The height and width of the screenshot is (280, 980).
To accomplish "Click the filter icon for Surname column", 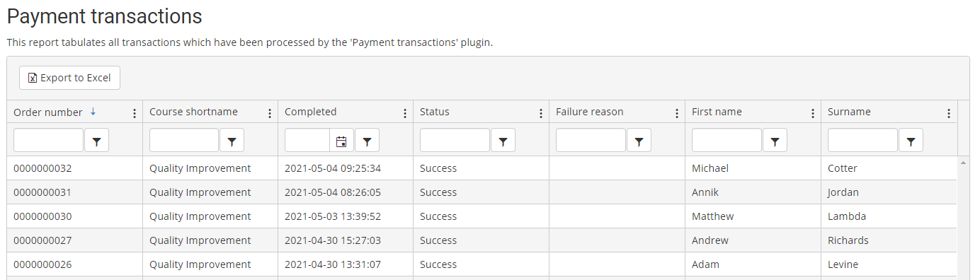I will tap(911, 141).
